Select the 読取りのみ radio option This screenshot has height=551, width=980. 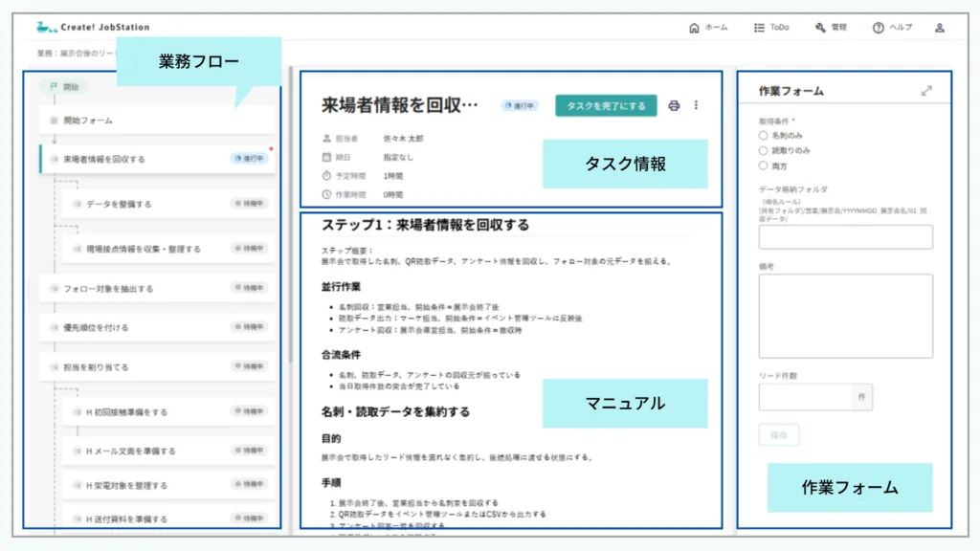pyautogui.click(x=763, y=150)
